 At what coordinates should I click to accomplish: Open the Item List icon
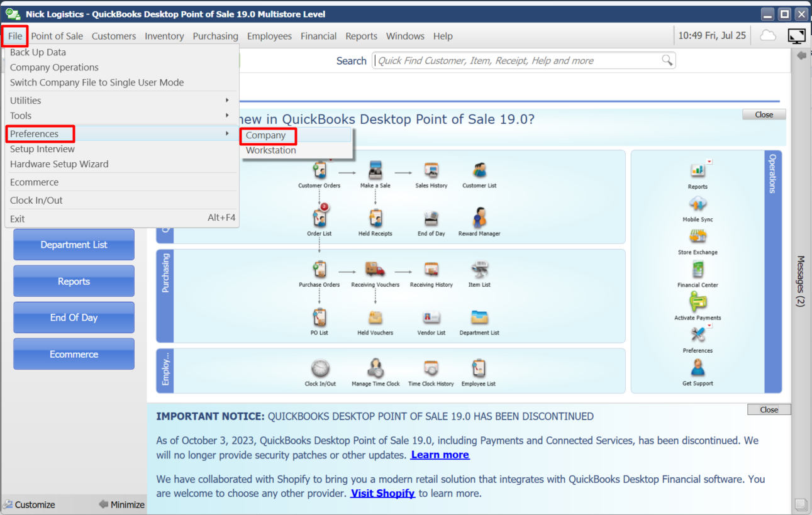[479, 269]
